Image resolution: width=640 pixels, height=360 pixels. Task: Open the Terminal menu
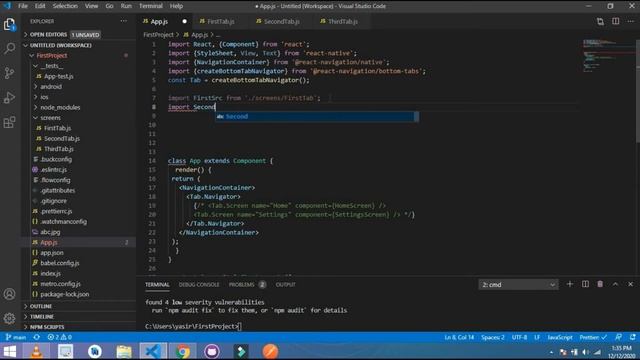(x=151, y=6)
